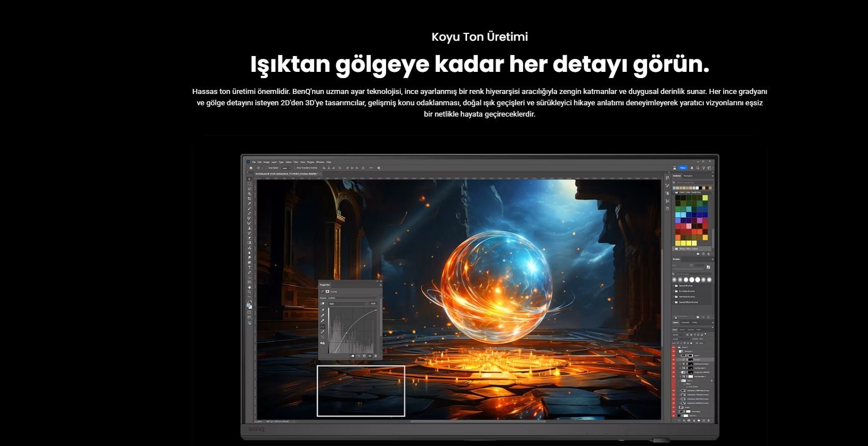Select the Move tool in the toolbar

click(x=250, y=179)
